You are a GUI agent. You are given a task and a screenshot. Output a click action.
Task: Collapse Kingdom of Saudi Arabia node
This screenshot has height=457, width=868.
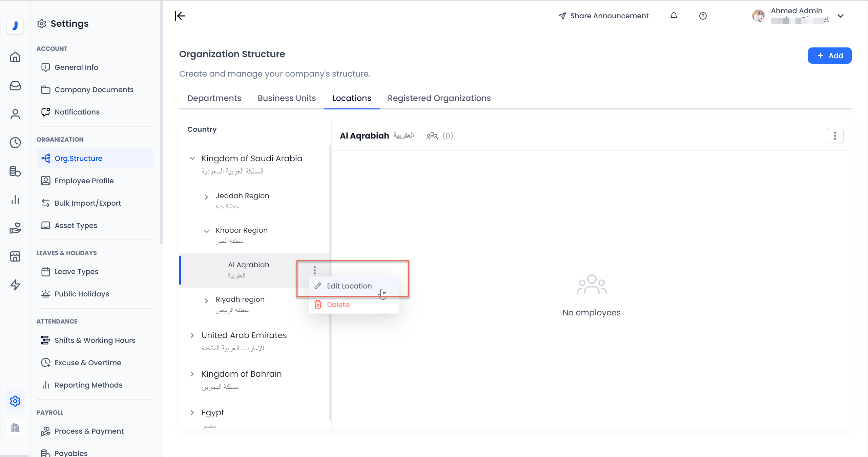point(192,158)
